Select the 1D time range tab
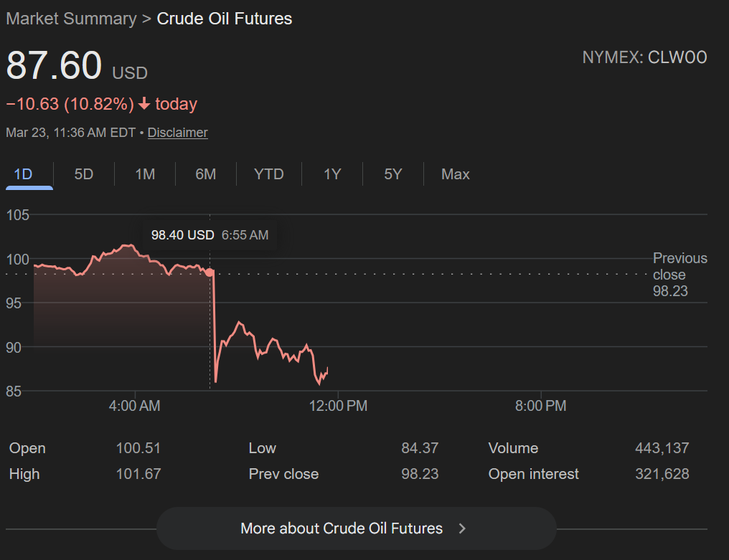729x560 pixels. tap(24, 174)
